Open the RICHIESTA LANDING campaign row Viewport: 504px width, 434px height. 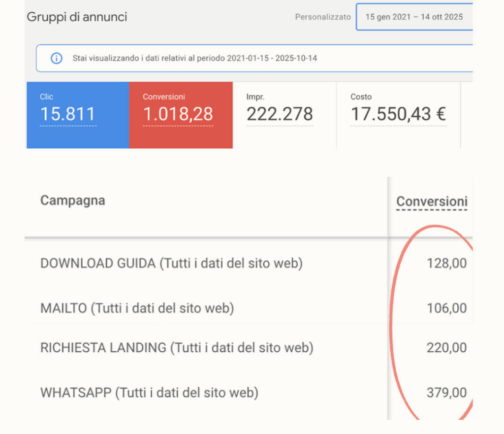pyautogui.click(x=176, y=348)
